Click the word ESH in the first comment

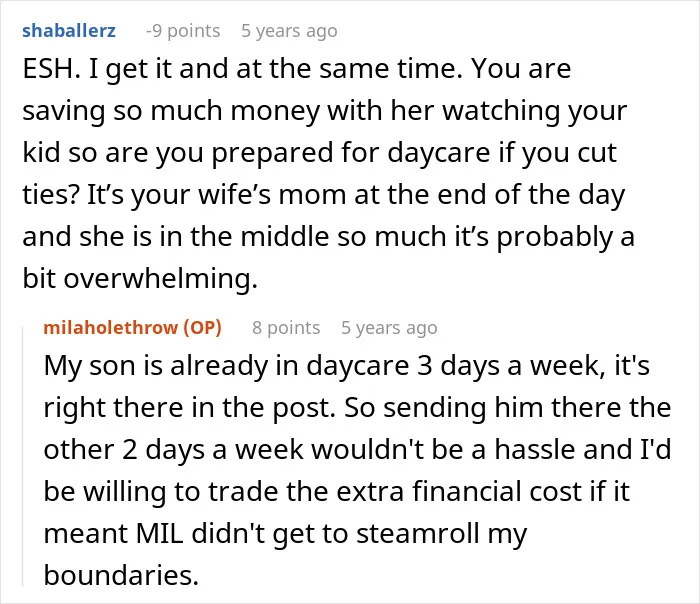(x=48, y=69)
